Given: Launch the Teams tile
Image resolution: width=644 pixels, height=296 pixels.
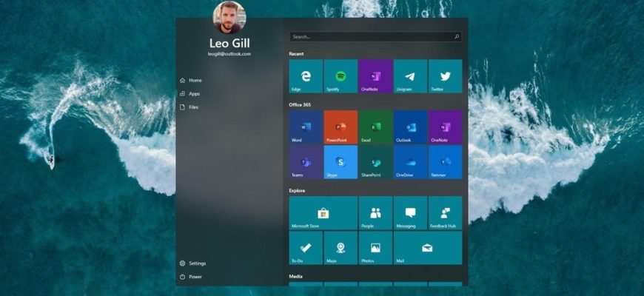Looking at the screenshot, I should point(306,162).
